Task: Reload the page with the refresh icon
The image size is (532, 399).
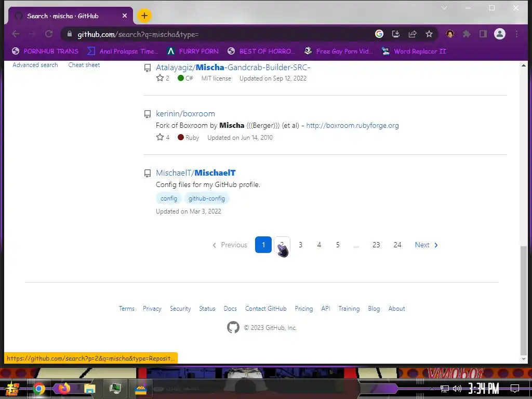Action: click(x=49, y=34)
